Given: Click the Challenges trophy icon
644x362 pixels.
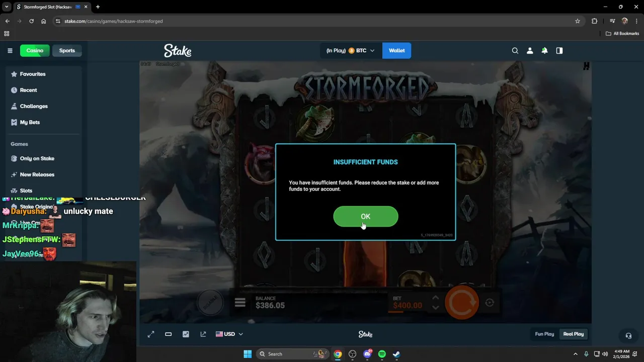Looking at the screenshot, I should (14, 106).
